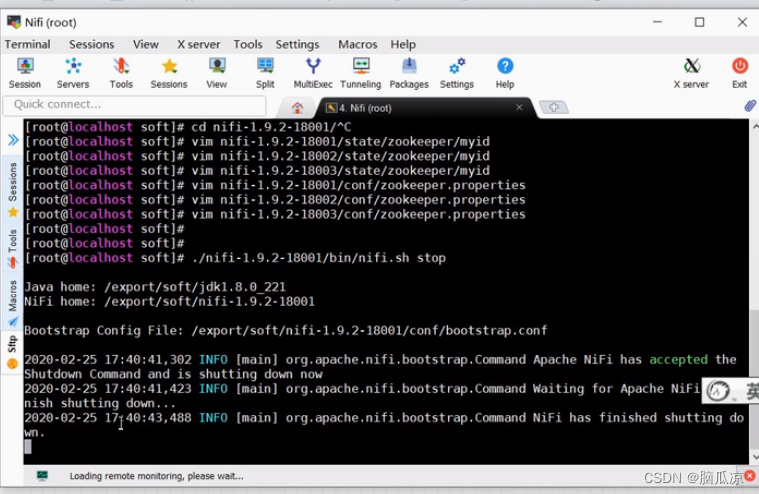Click the terminal cursor block

coord(28,447)
